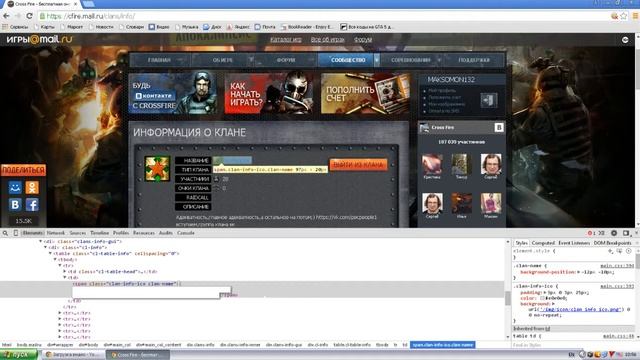Open ПОДДЕРЖКА navigation tab
Viewport: 640px width, 360px height.
474,60
